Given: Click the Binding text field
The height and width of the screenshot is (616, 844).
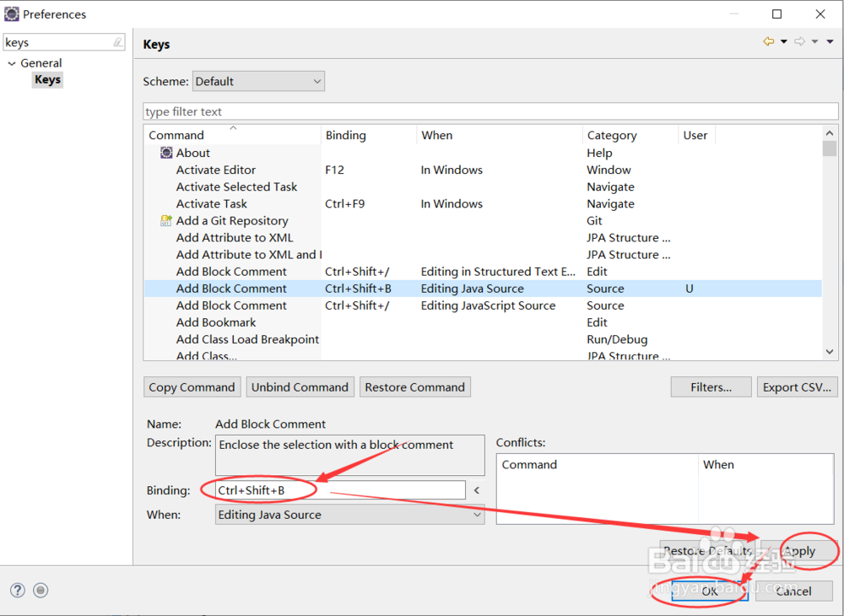Looking at the screenshot, I should coord(340,490).
